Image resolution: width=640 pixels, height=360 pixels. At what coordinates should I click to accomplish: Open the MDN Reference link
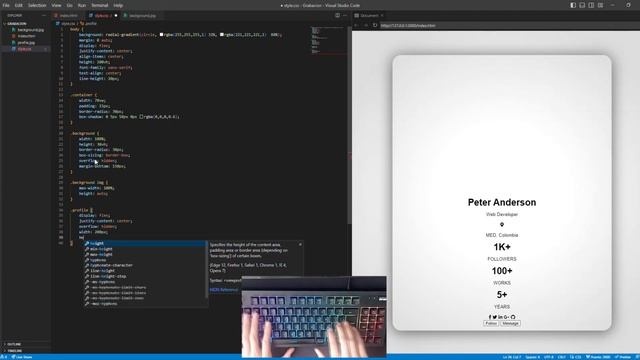[x=224, y=290]
